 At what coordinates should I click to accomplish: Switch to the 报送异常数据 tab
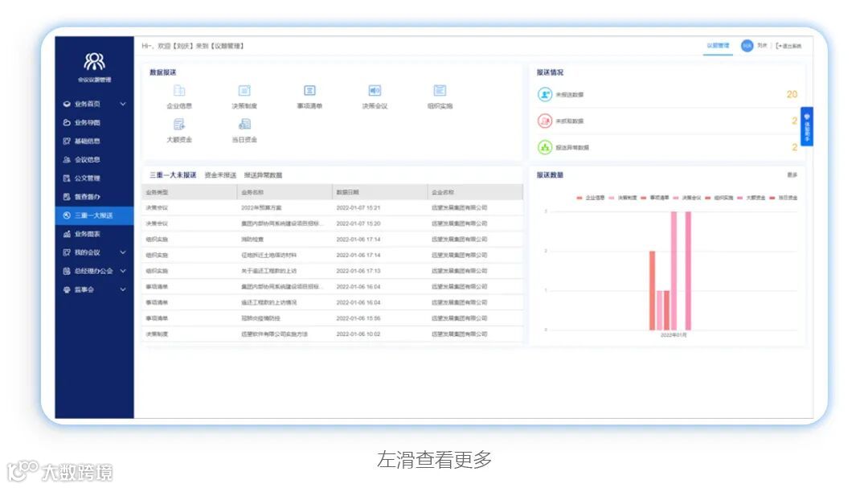click(x=263, y=175)
